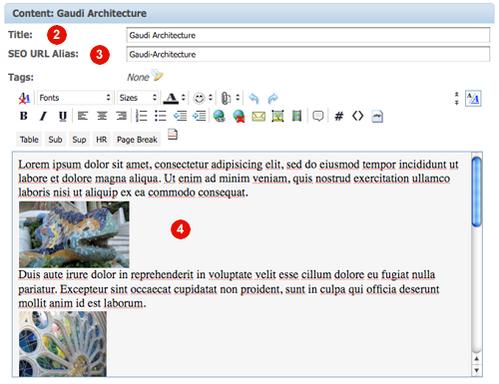Click the undo arrow icon
Image resolution: width=499 pixels, height=384 pixels.
pyautogui.click(x=254, y=98)
